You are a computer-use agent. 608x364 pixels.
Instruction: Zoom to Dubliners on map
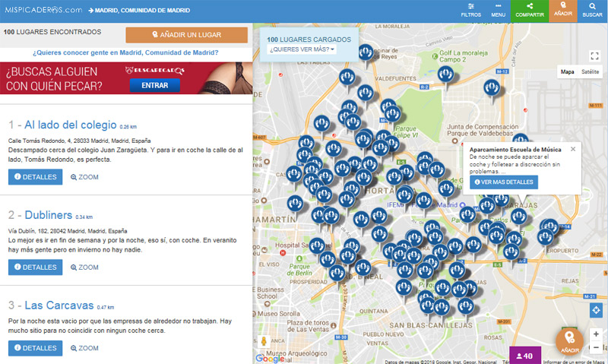pos(84,267)
